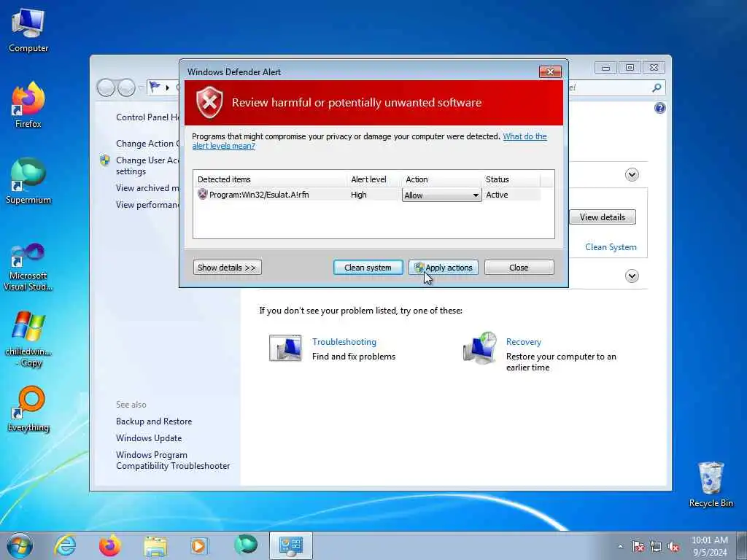747x560 pixels.
Task: Click the Active status cell
Action: (x=497, y=194)
